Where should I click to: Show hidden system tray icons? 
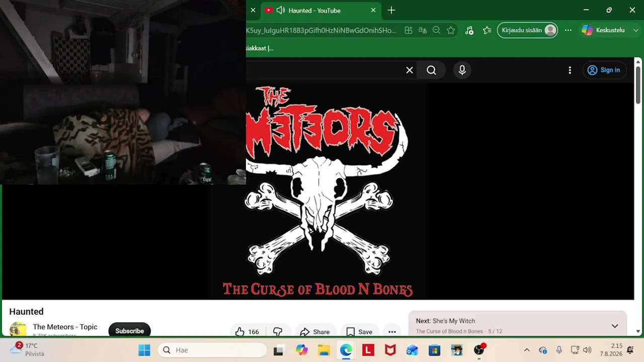(527, 350)
